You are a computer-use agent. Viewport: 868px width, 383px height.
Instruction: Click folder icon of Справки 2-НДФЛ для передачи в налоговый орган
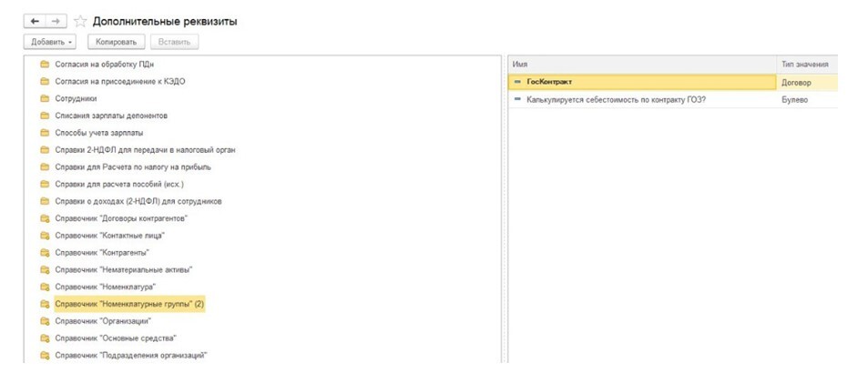45,150
